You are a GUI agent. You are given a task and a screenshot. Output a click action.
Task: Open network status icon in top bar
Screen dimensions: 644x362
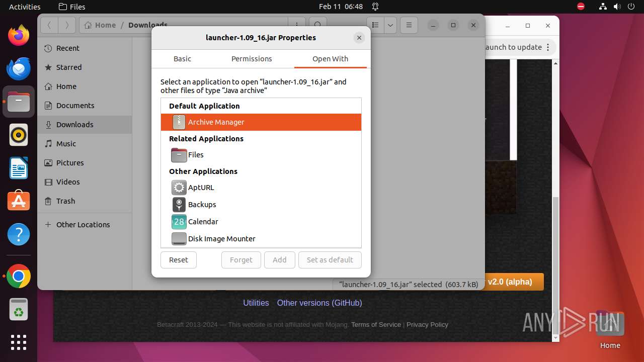(603, 7)
